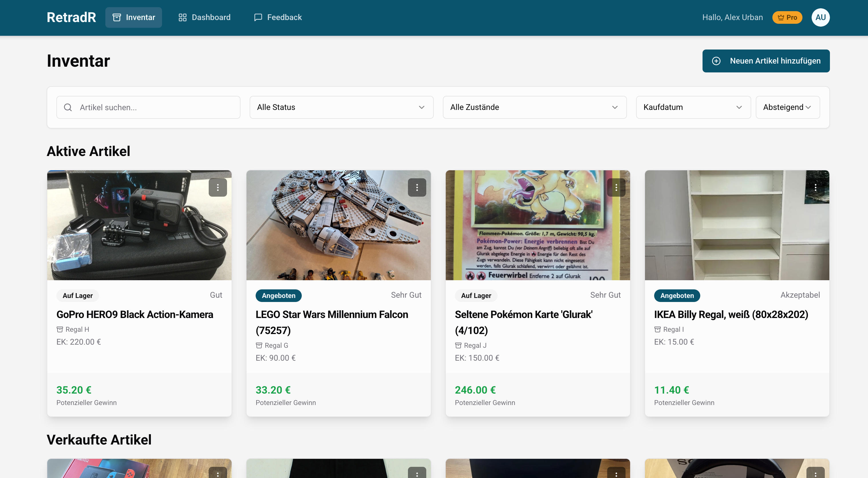Open the Inventar navigation tab
Image resolution: width=868 pixels, height=478 pixels.
[133, 17]
